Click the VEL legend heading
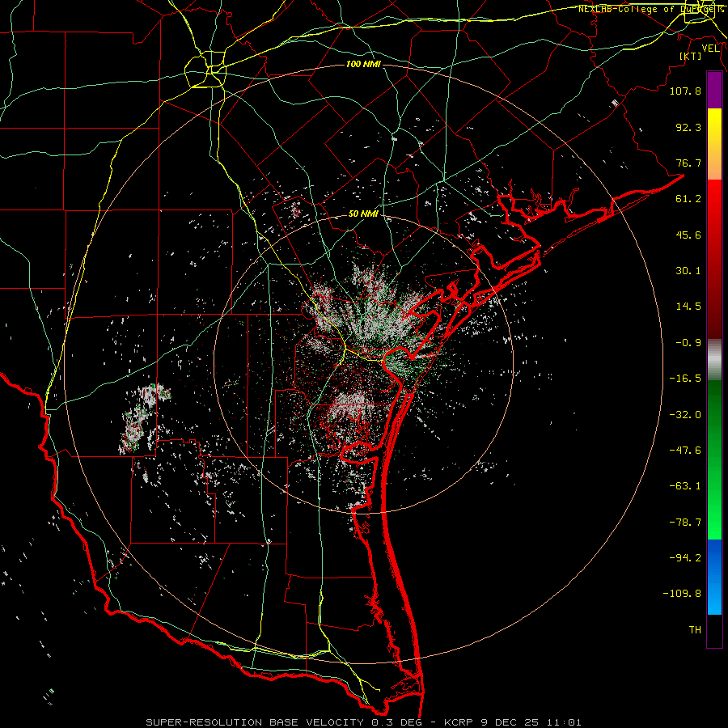Screen dimensions: 728x728 (x=710, y=49)
